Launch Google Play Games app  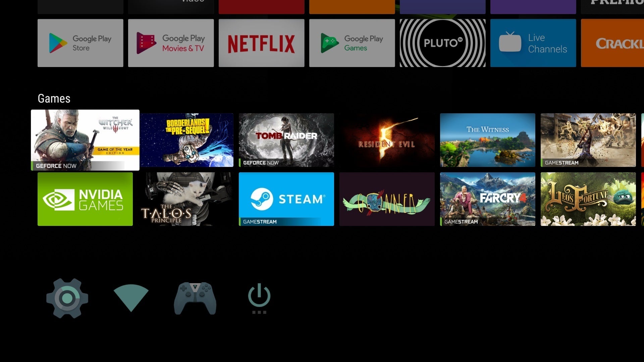point(352,43)
